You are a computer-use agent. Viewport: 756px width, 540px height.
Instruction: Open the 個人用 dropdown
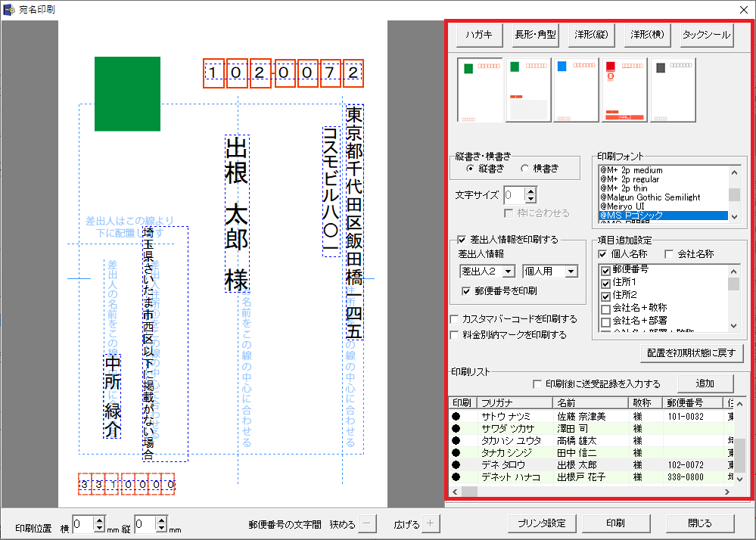pyautogui.click(x=571, y=272)
